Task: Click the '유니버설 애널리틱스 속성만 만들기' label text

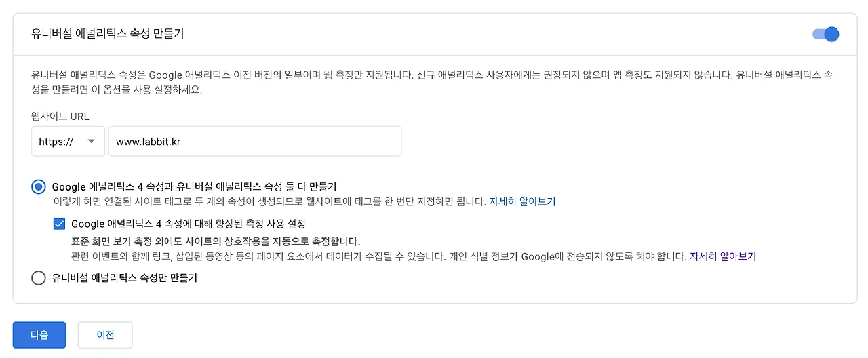Action: tap(124, 277)
